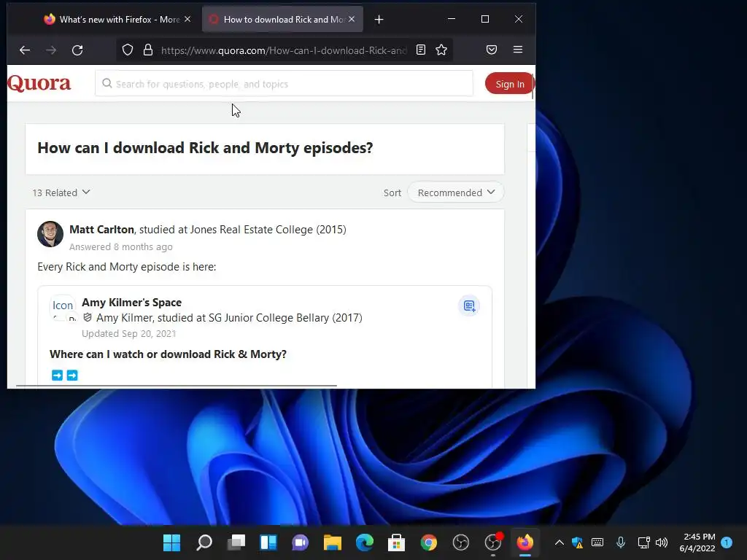Click the "Answered 8 months ago" timestamp
Viewport: 747px width, 560px height.
tap(121, 246)
